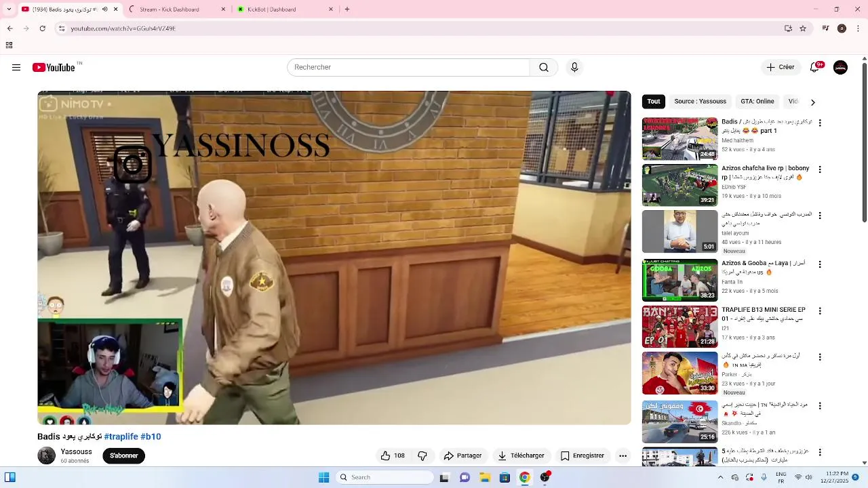
Task: Open File Explorer from taskbar
Action: click(485, 477)
